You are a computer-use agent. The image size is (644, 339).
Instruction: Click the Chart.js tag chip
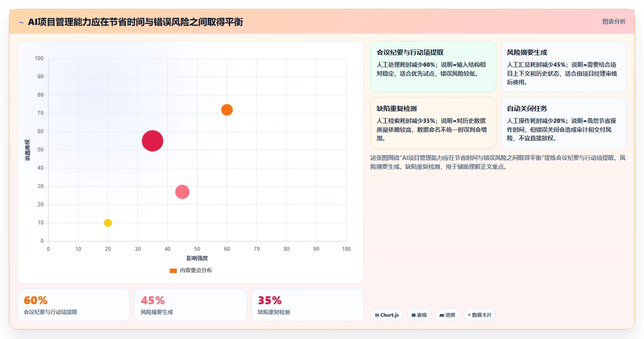coord(387,315)
